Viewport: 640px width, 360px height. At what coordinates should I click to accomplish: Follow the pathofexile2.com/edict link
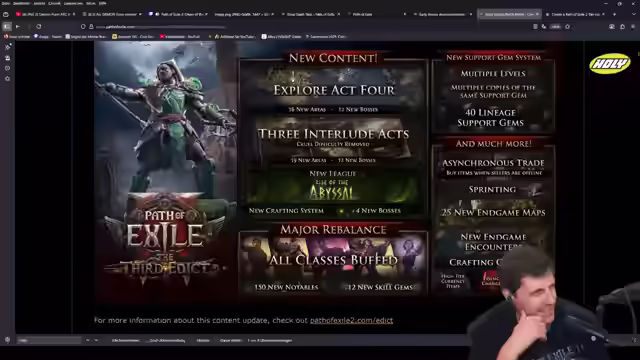coord(351,320)
